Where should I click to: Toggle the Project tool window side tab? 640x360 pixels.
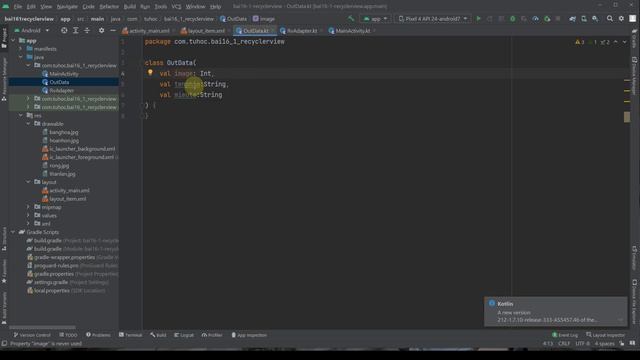click(x=4, y=38)
